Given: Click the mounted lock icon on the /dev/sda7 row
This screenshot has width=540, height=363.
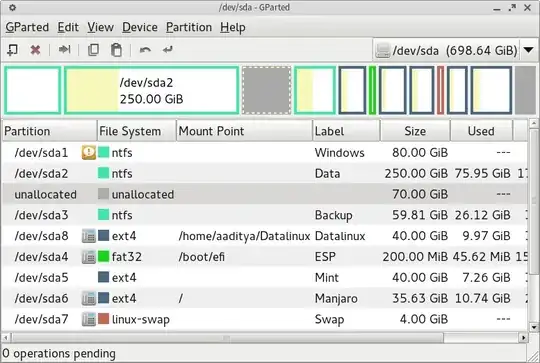Looking at the screenshot, I should click(89, 319).
